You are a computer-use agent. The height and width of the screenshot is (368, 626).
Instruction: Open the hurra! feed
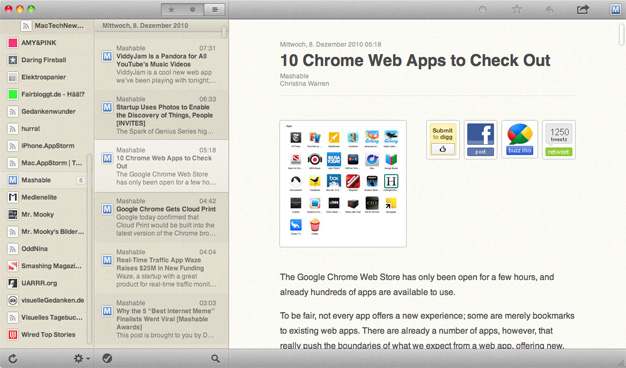pos(47,129)
